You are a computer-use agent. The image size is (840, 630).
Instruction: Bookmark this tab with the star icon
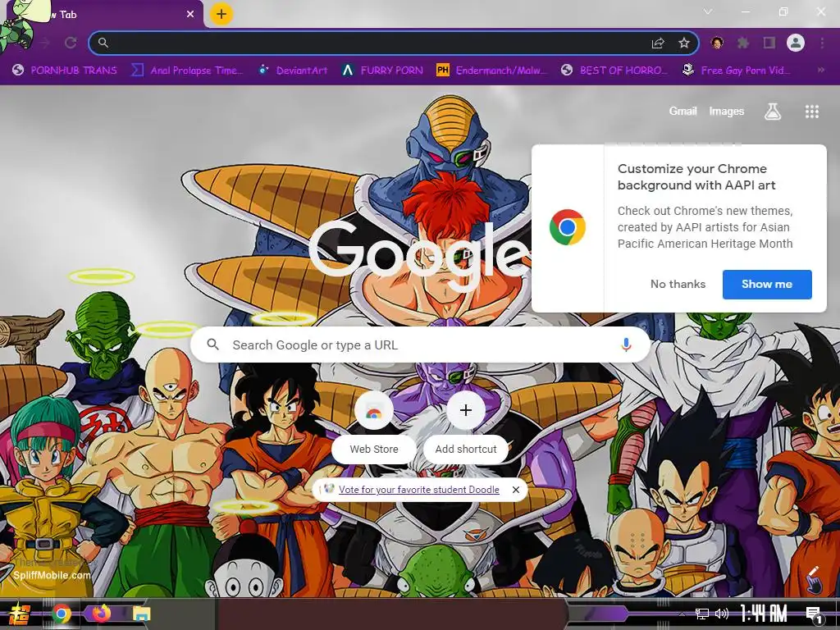point(684,43)
